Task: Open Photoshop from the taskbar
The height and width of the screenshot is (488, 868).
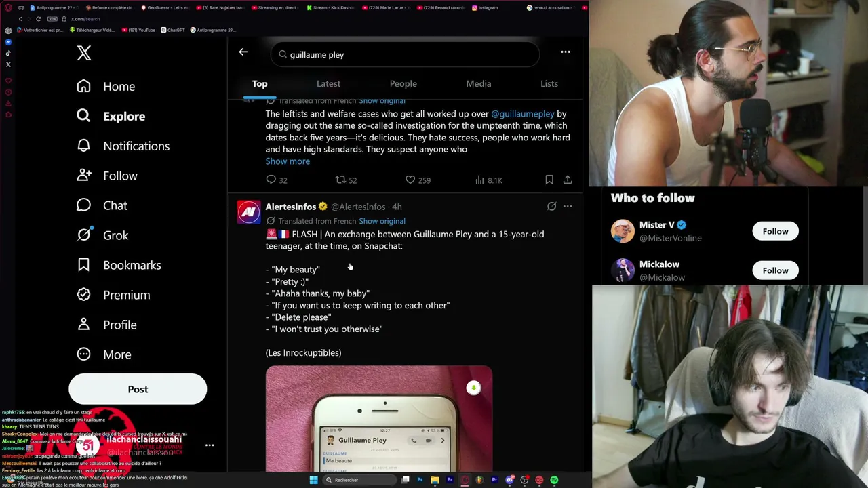Action: point(420,480)
